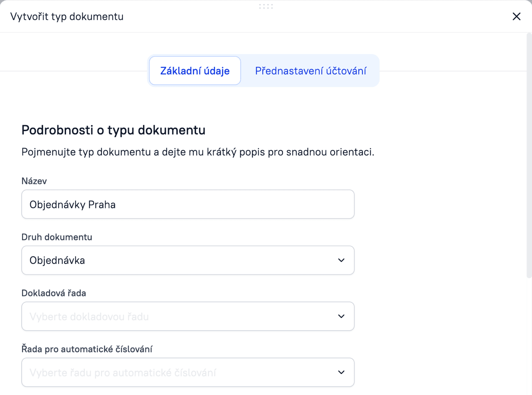Expand the dropdown showing Objednávka
Viewport: 532px width, 395px height.
(188, 260)
